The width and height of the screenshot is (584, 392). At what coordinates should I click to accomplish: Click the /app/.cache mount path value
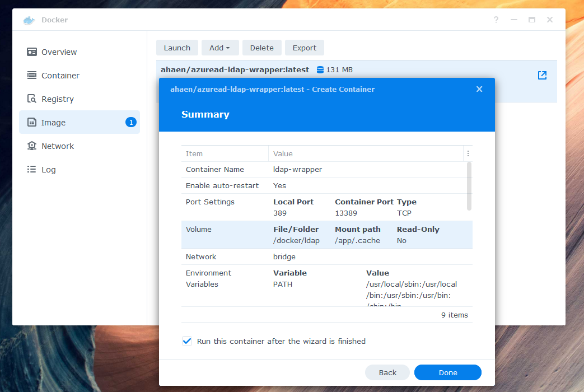point(357,241)
